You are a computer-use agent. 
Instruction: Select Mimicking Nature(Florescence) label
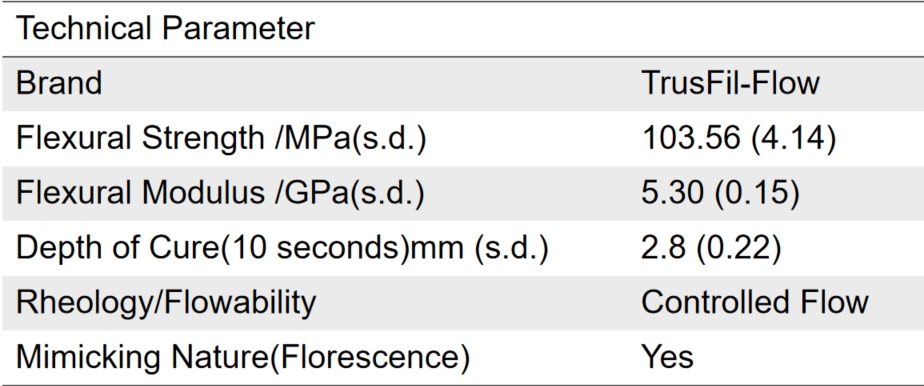[243, 358]
